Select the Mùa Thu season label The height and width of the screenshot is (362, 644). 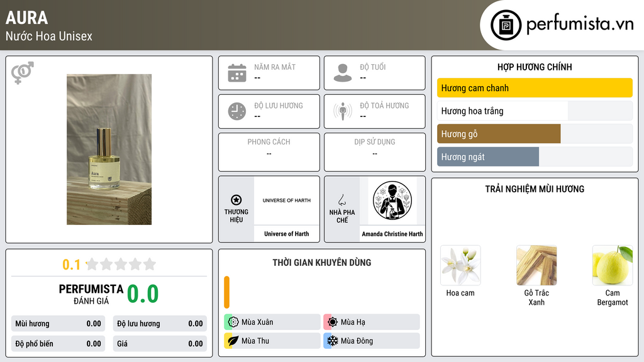point(255,341)
